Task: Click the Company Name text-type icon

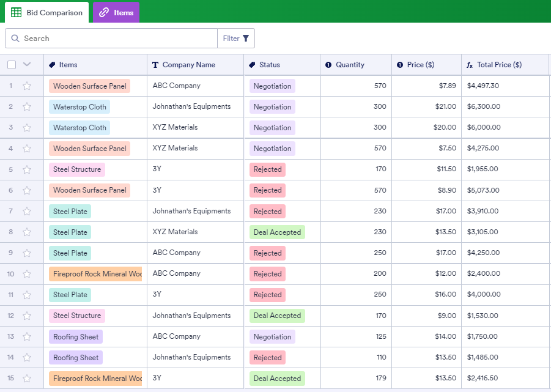Action: [155, 65]
